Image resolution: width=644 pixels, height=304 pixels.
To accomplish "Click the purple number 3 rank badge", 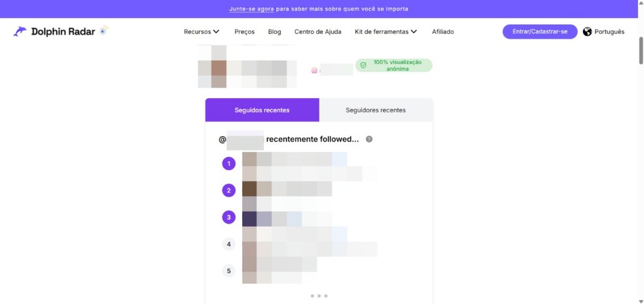I will click(x=228, y=217).
